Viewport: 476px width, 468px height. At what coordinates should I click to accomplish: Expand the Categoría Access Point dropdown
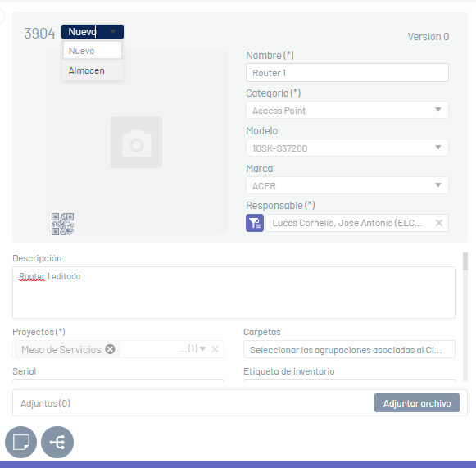click(437, 110)
